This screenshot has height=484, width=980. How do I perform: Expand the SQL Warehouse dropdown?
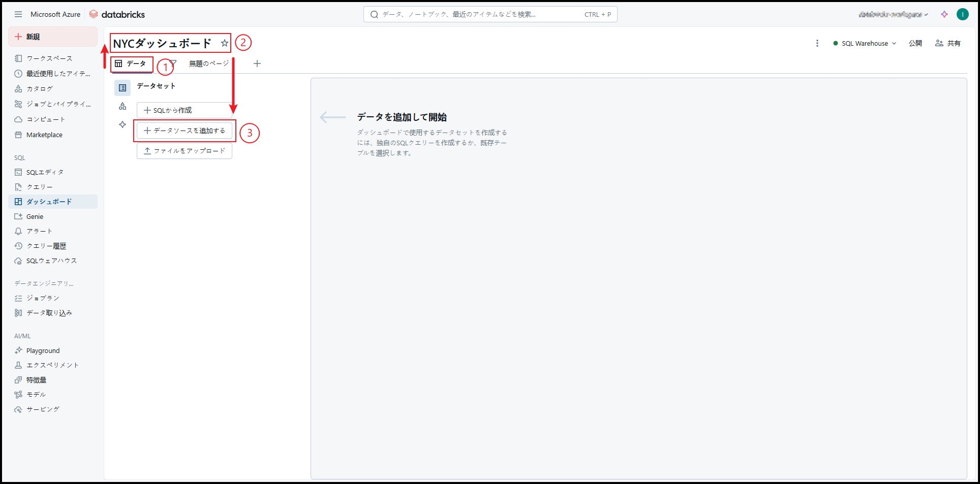[865, 43]
